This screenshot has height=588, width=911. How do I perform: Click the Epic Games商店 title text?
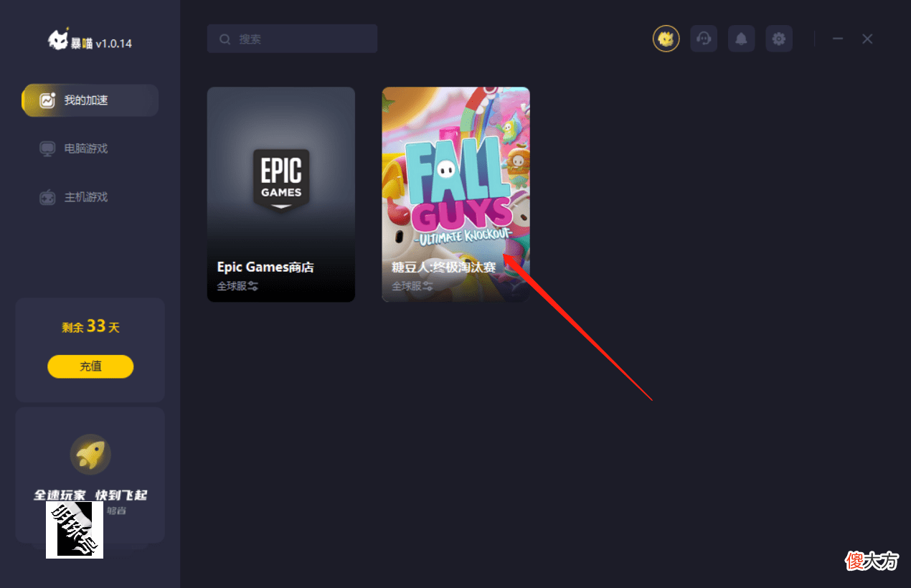265,267
